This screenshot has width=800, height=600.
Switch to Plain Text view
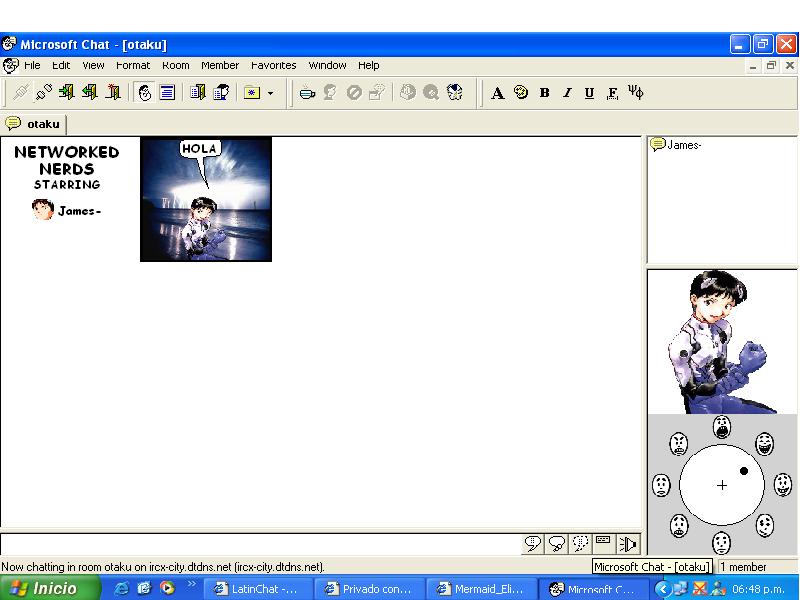(167, 92)
